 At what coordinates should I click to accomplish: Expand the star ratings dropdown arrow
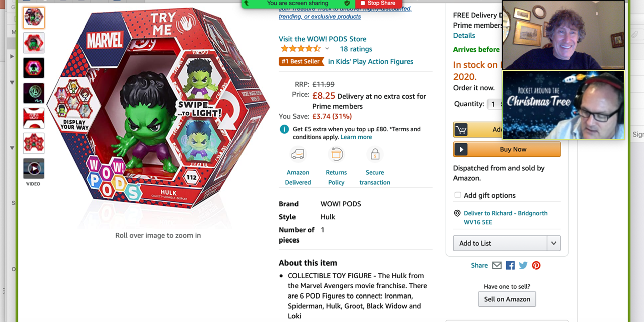327,49
